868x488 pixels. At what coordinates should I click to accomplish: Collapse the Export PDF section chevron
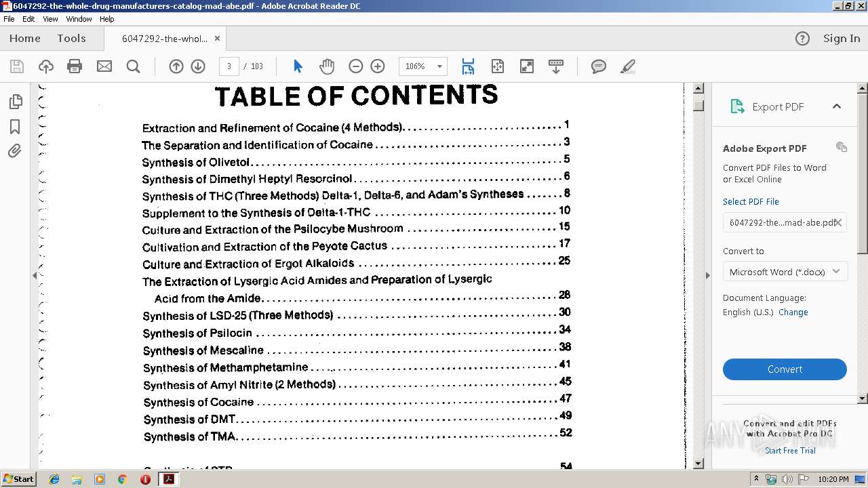click(837, 106)
